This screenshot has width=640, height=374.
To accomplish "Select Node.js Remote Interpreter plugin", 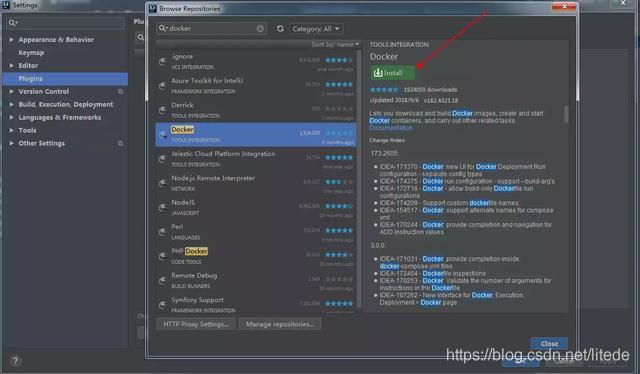I will tap(256, 183).
